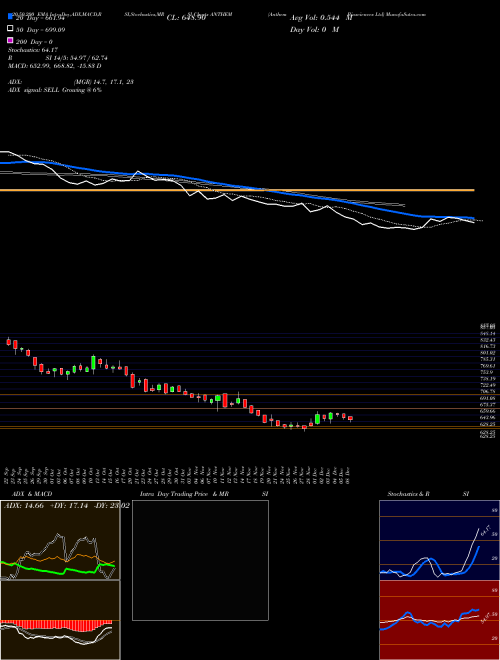This screenshot has width=500, height=660.
Task: Click 'ADX signal: SELL Growing @ 6%' text
Action: (x=55, y=90)
